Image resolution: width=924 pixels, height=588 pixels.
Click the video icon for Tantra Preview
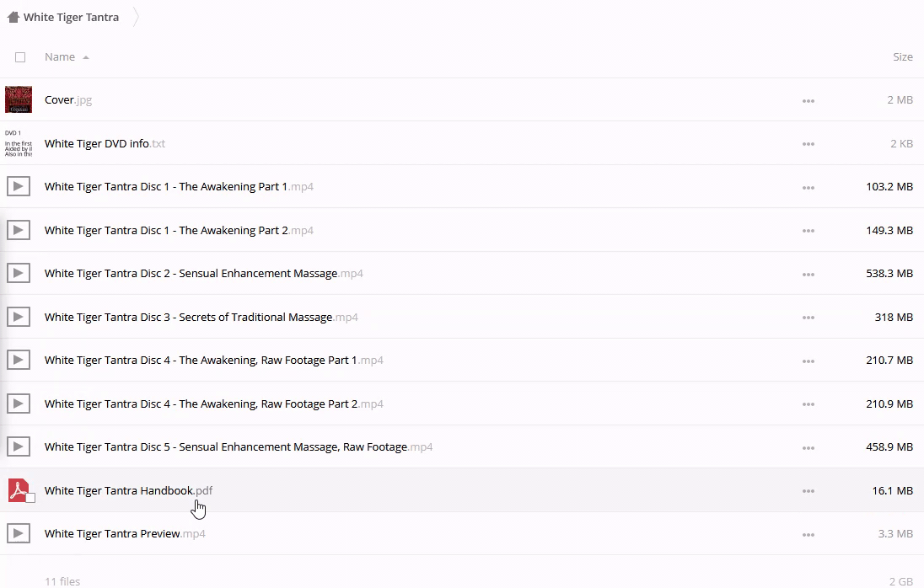pos(19,533)
